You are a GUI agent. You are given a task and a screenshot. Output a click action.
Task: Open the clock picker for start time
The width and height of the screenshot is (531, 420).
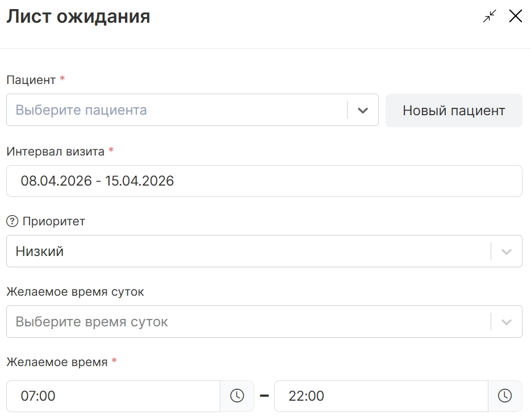237,396
